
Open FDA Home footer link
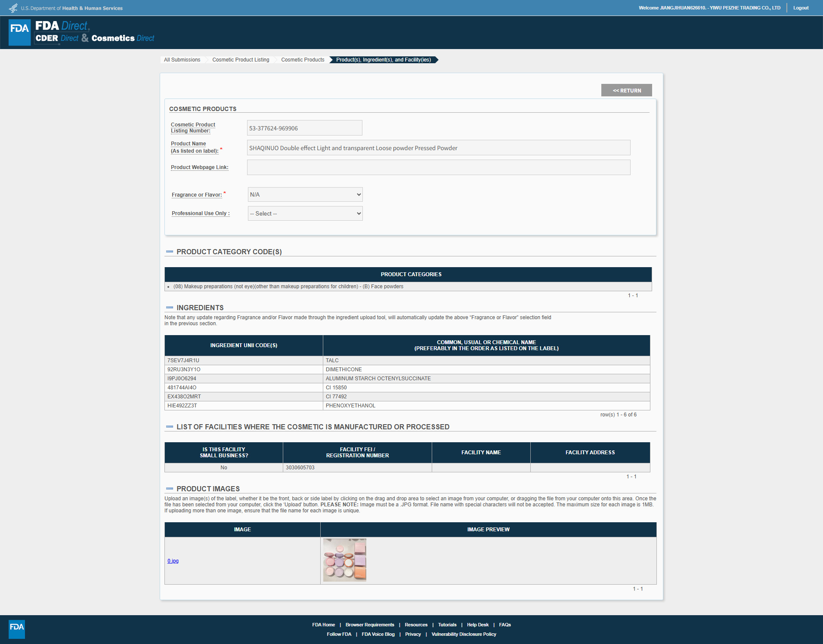tap(324, 625)
